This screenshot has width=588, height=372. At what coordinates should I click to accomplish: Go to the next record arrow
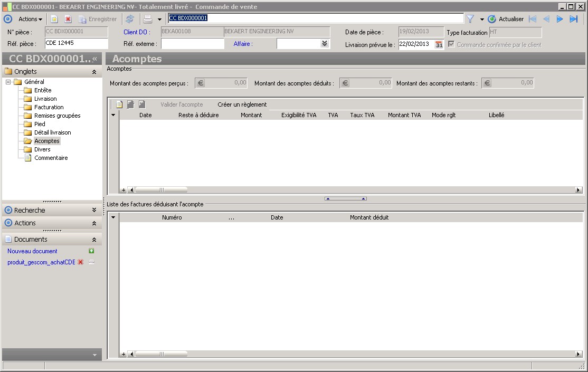coord(560,19)
